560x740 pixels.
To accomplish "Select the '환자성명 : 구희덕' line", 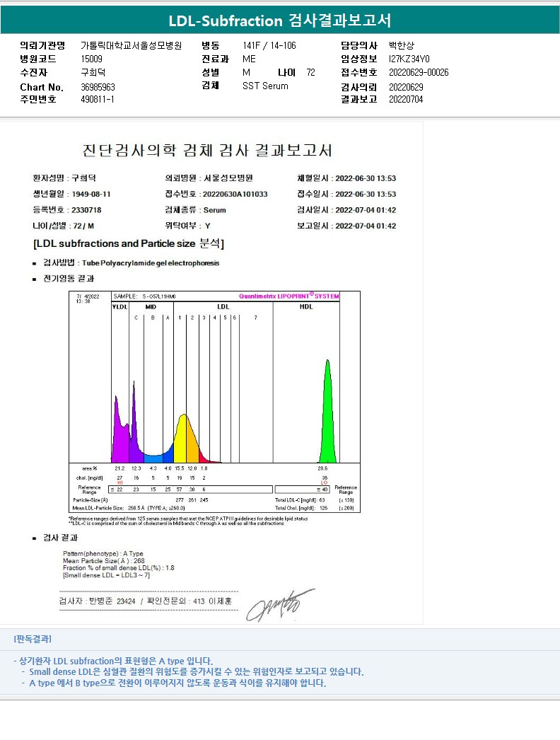I will pos(64,178).
